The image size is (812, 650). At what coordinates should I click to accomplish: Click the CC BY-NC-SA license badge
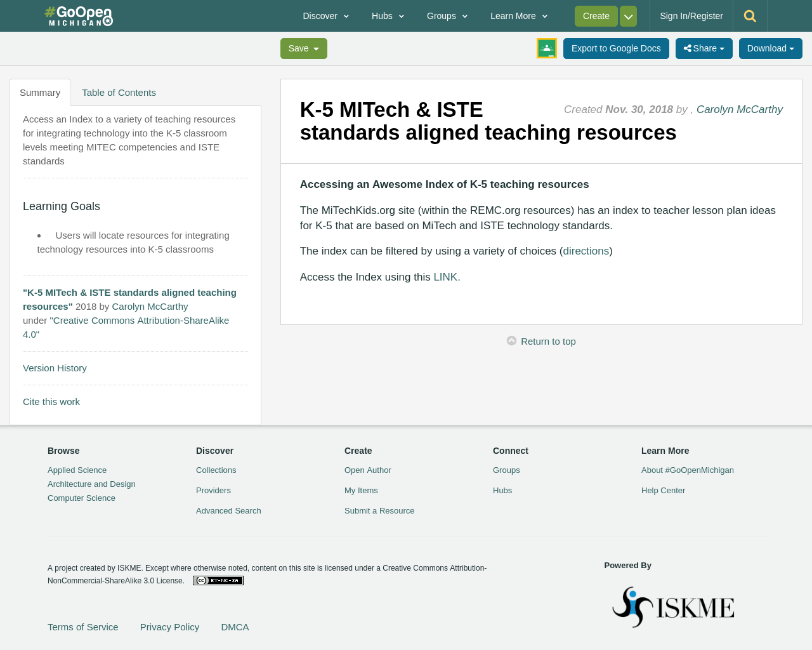click(x=218, y=579)
